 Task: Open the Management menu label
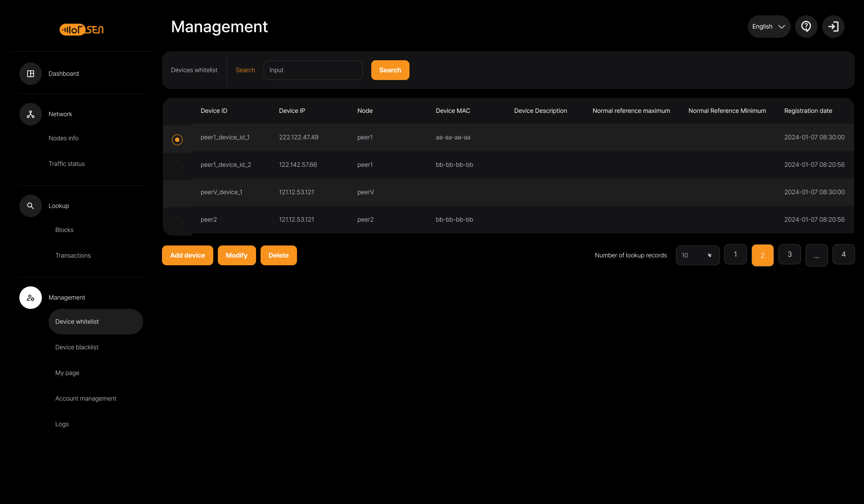click(67, 298)
